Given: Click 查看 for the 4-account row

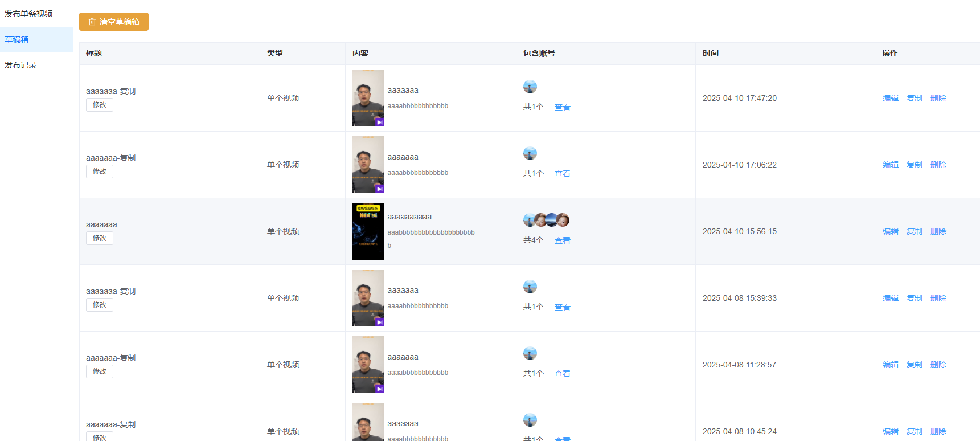Looking at the screenshot, I should [562, 240].
